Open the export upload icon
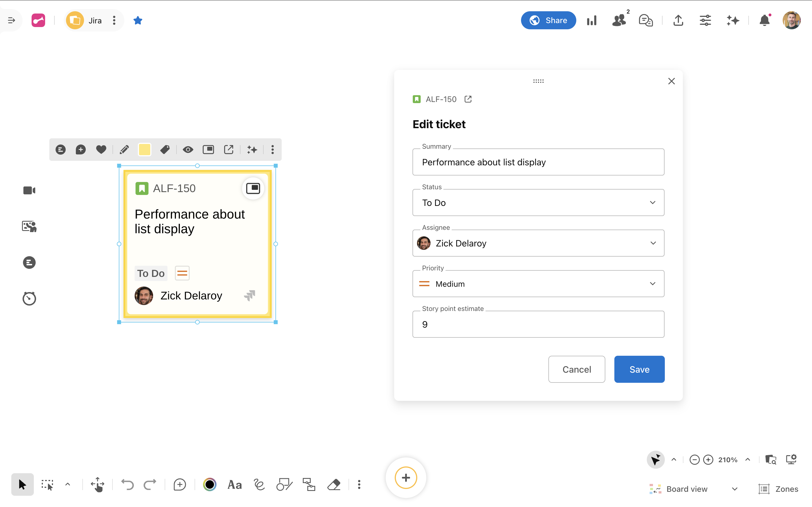Image resolution: width=812 pixels, height=507 pixels. coord(678,21)
